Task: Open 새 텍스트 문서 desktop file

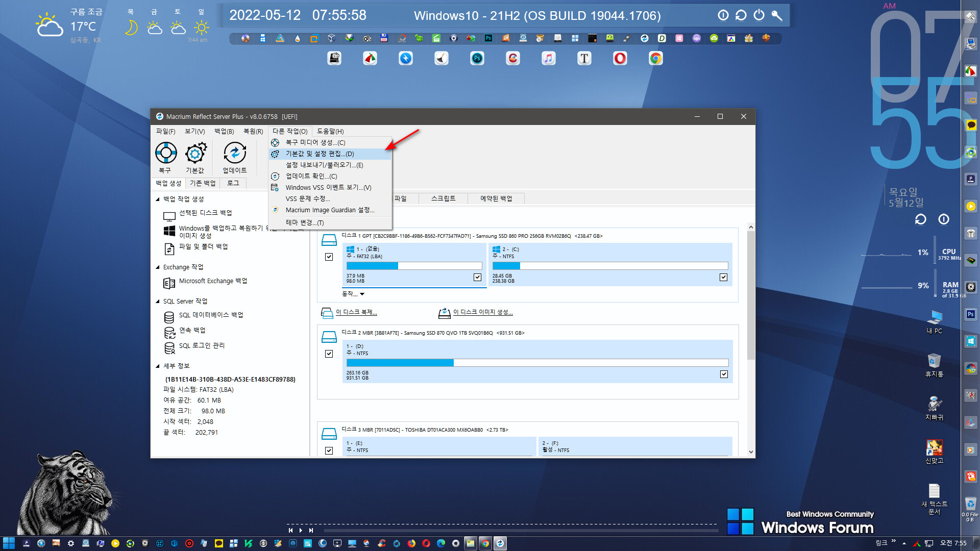Action: (935, 499)
